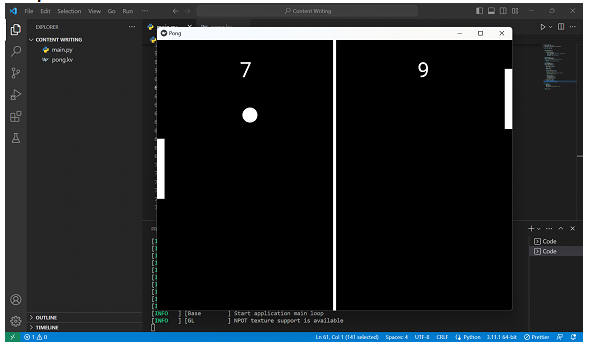Toggle the secondary side bar layout icon
Image resolution: width=610 pixels, height=360 pixels.
(503, 11)
